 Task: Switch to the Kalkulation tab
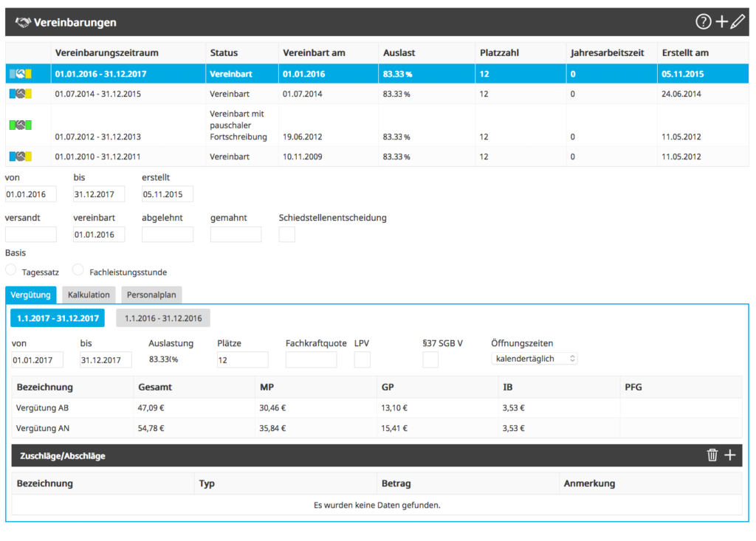click(x=89, y=294)
